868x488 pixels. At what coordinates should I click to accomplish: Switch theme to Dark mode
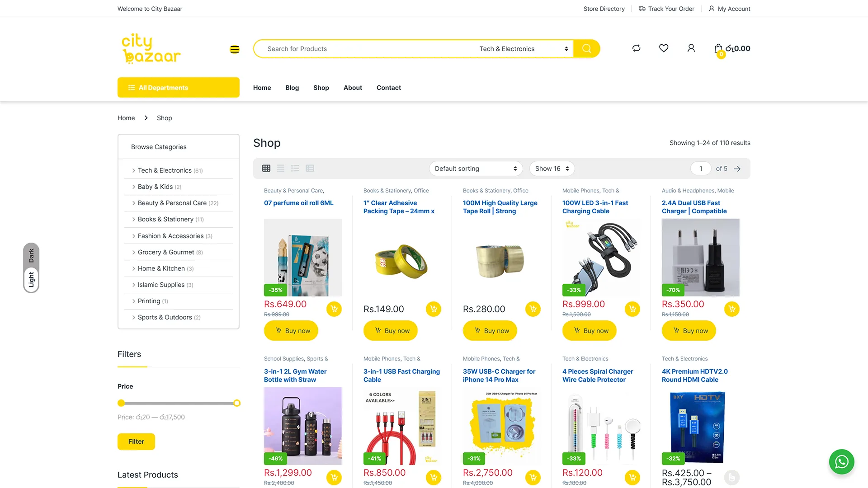pyautogui.click(x=31, y=255)
